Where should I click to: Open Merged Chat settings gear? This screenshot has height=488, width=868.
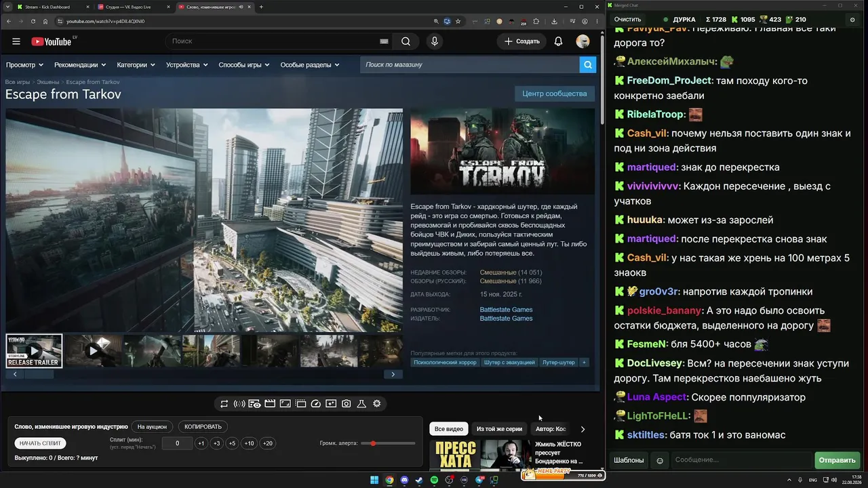(852, 20)
